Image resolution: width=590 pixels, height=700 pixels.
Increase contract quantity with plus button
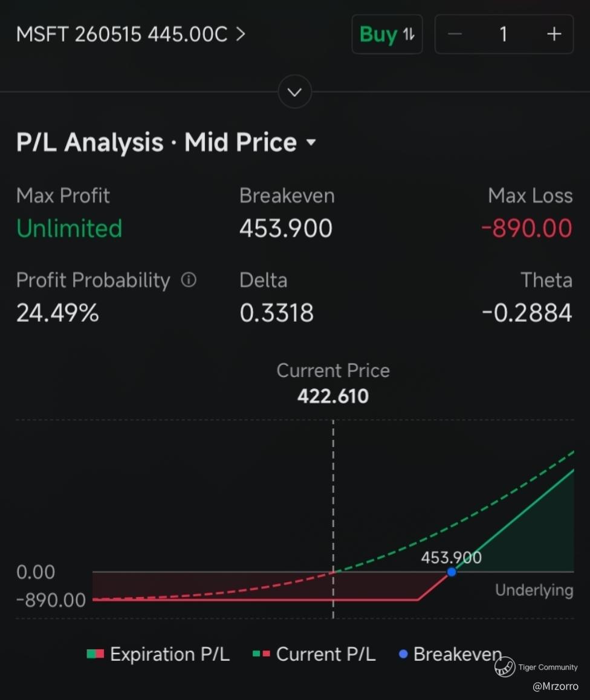554,34
